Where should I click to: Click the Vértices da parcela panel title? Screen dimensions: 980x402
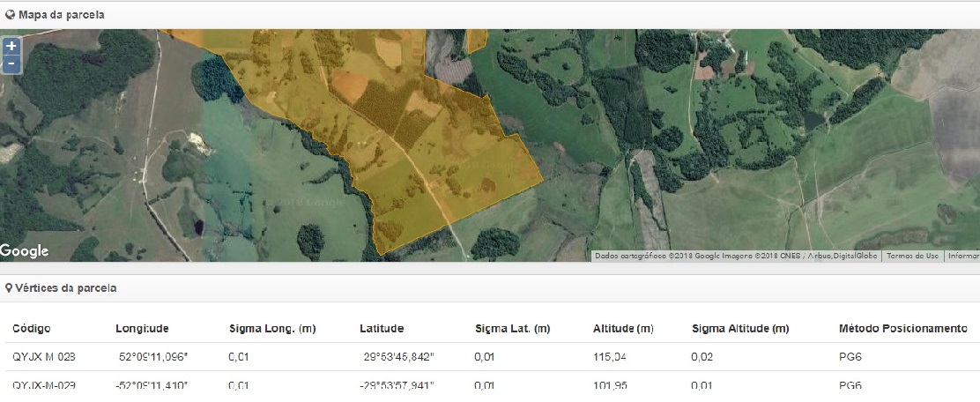pyautogui.click(x=65, y=288)
